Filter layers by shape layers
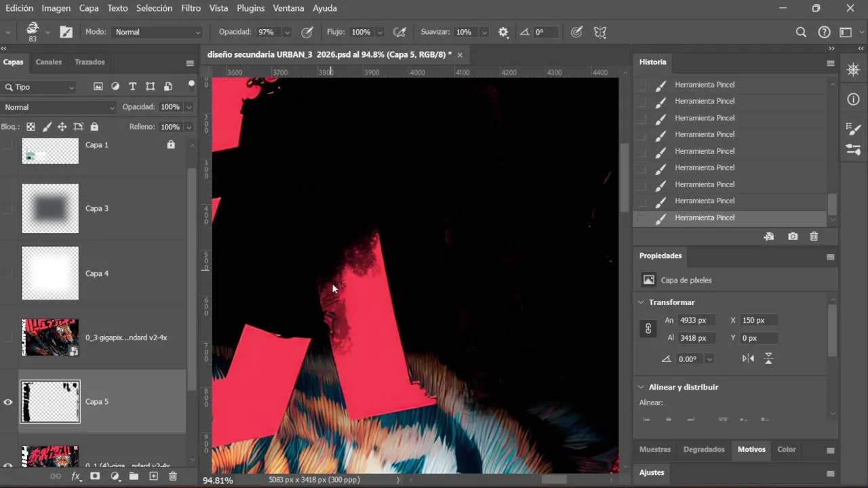The image size is (868, 488). coord(150,86)
